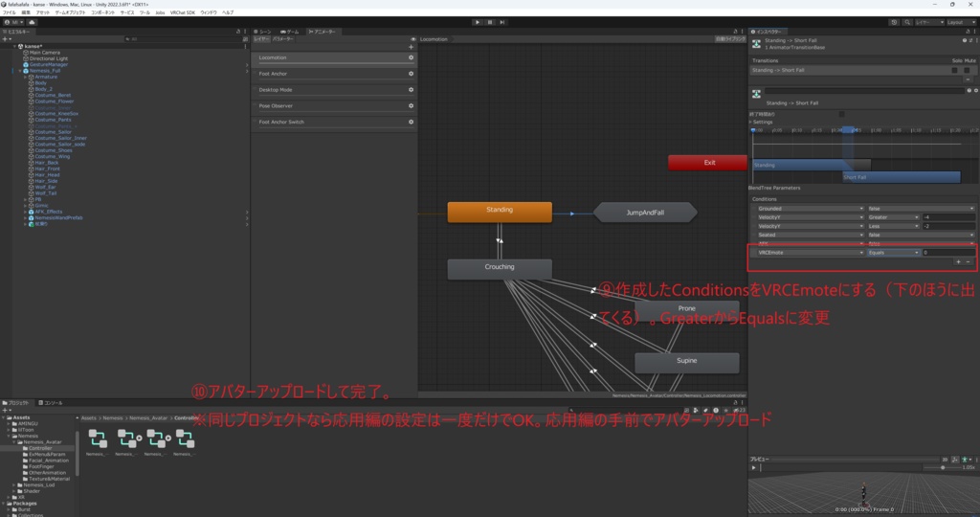
Task: Click the Step frame button in the top toolbar
Action: tap(501, 22)
